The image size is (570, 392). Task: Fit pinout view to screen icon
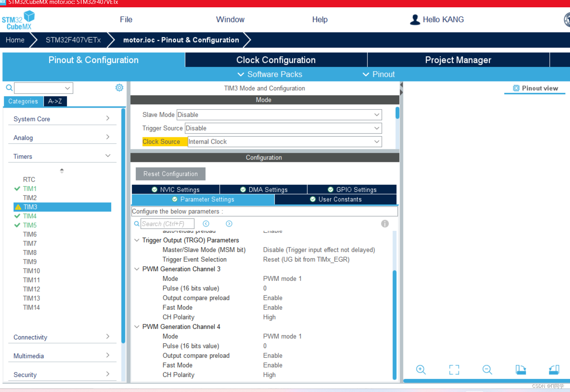click(454, 370)
